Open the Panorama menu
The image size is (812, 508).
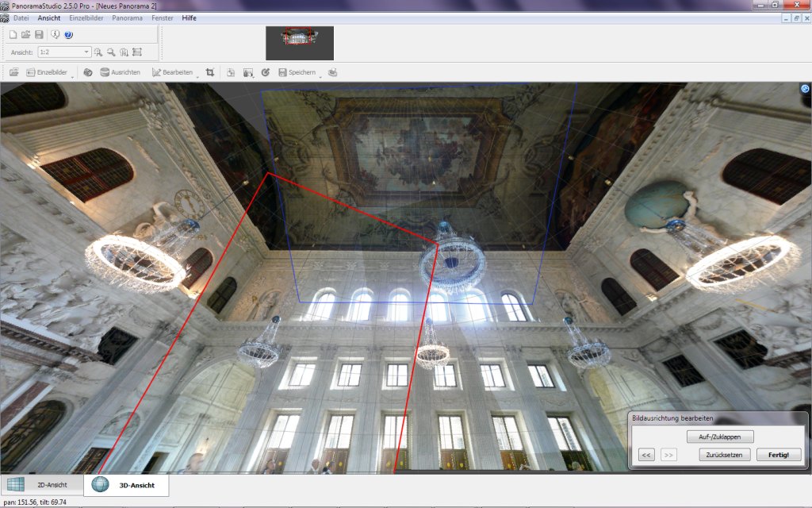(128, 17)
